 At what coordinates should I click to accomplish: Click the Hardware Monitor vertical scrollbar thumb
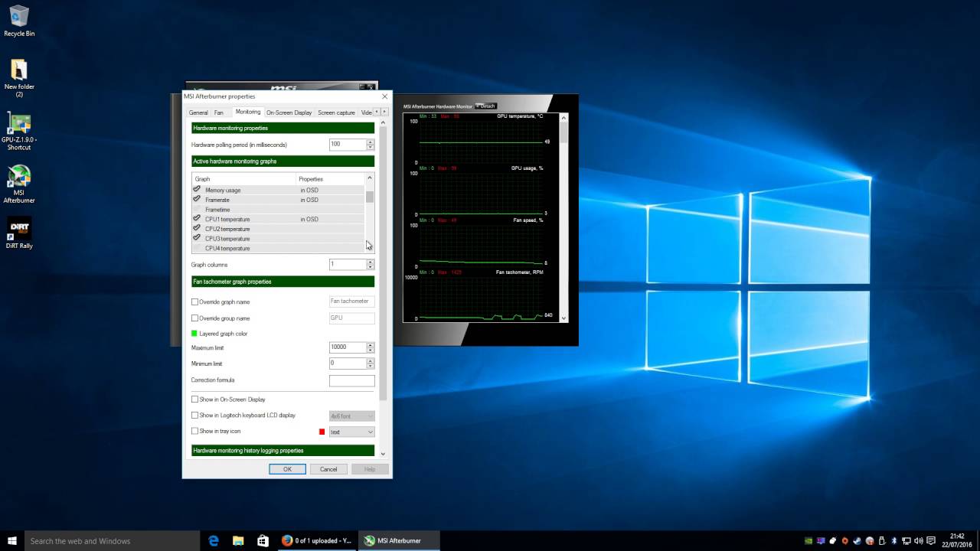point(564,132)
